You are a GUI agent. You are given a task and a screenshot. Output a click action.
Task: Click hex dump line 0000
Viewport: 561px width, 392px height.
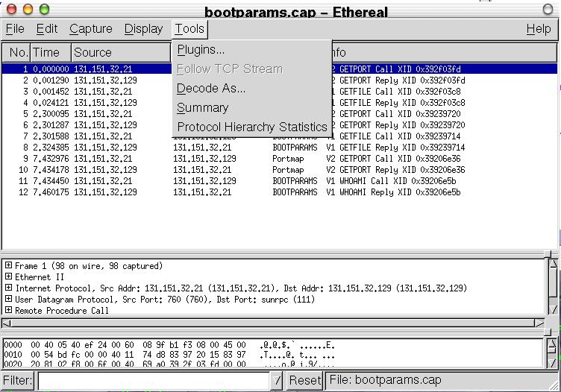(x=169, y=345)
